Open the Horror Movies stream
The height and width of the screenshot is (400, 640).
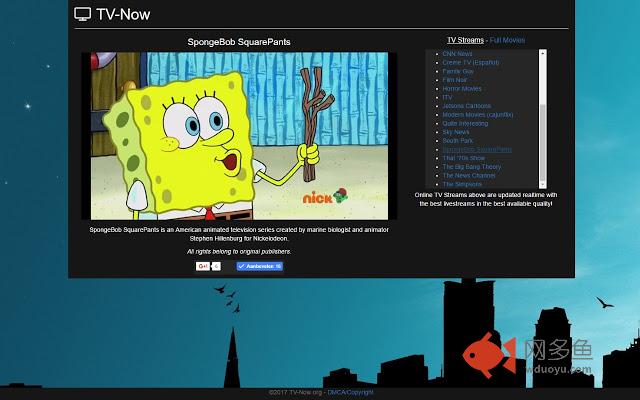[462, 89]
